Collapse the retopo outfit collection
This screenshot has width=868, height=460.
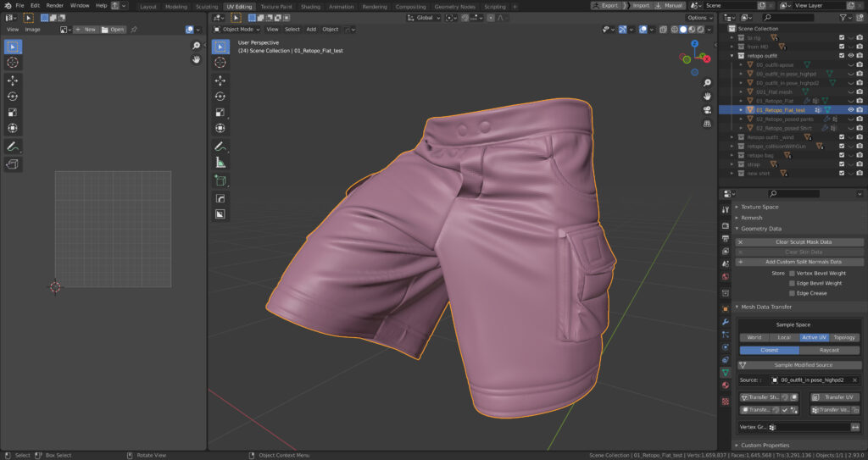[732, 56]
